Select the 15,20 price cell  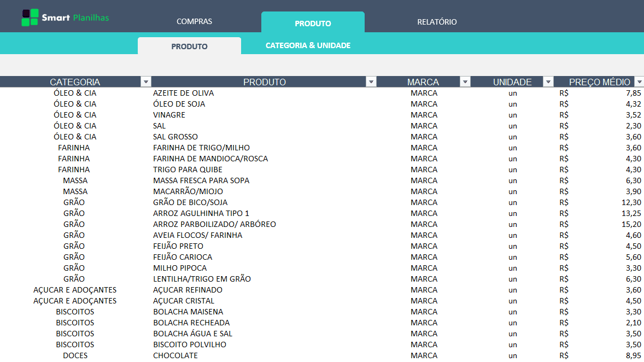pyautogui.click(x=632, y=224)
